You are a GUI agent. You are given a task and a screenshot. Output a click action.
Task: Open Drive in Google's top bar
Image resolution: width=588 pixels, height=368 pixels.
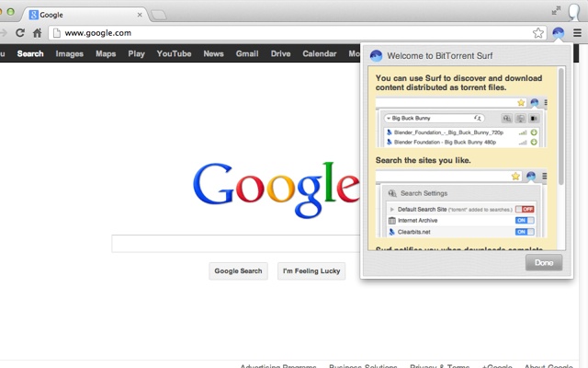(281, 53)
